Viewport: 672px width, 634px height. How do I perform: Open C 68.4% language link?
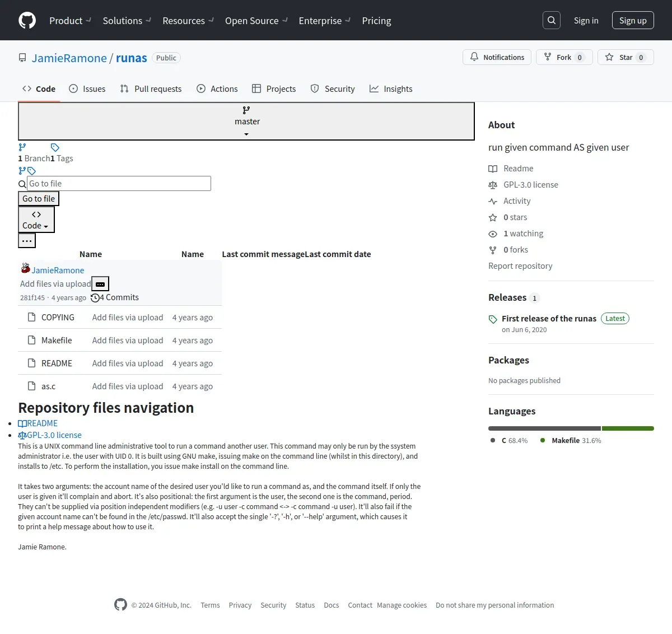coord(509,441)
